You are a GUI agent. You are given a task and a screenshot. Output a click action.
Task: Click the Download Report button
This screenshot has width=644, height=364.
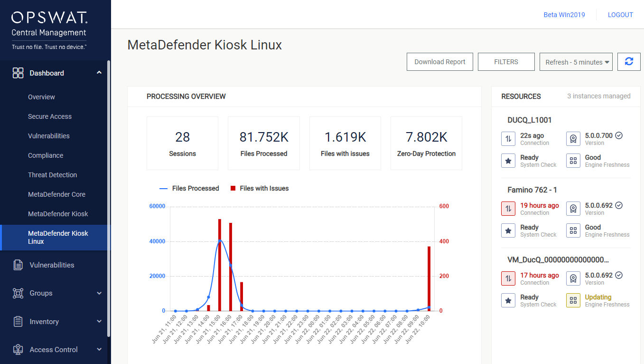(440, 62)
